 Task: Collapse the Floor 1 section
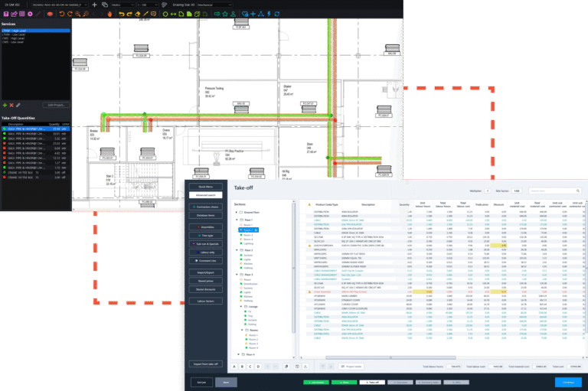[x=237, y=220]
